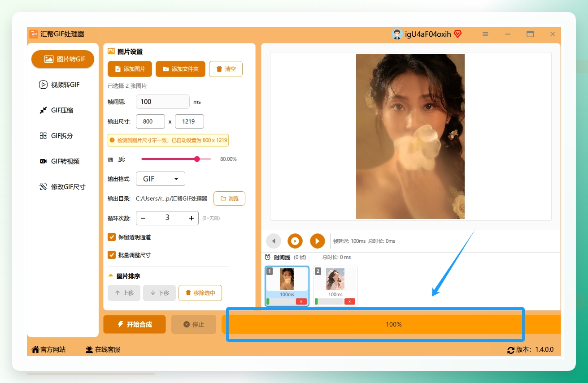588x383 pixels.
Task: Decrease loop count with minus button
Action: (x=143, y=218)
